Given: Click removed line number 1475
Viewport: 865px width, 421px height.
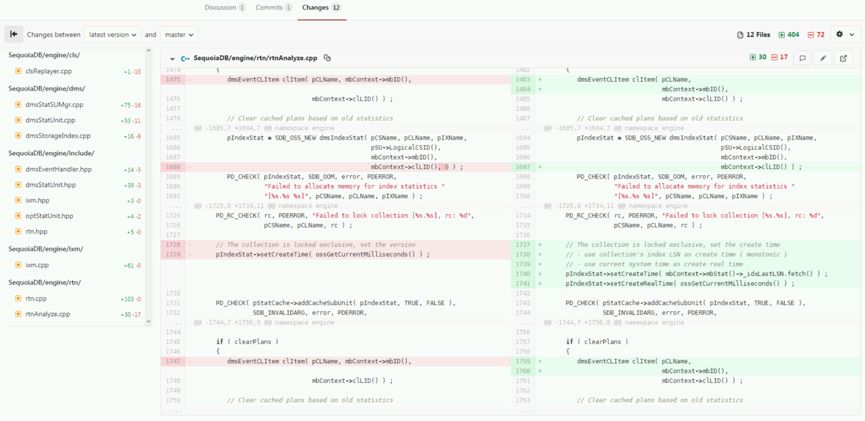Looking at the screenshot, I should [173, 79].
